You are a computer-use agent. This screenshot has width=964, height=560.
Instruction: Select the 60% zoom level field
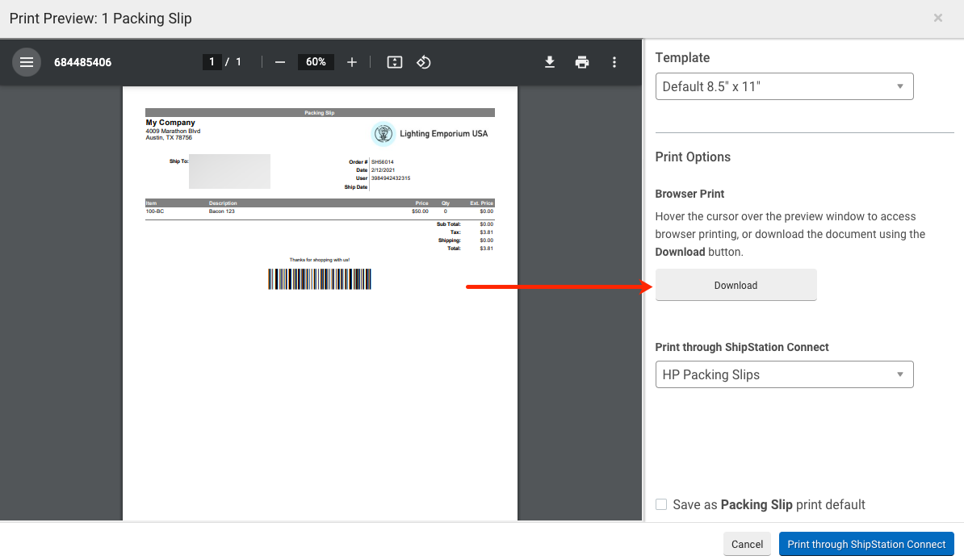click(x=315, y=61)
